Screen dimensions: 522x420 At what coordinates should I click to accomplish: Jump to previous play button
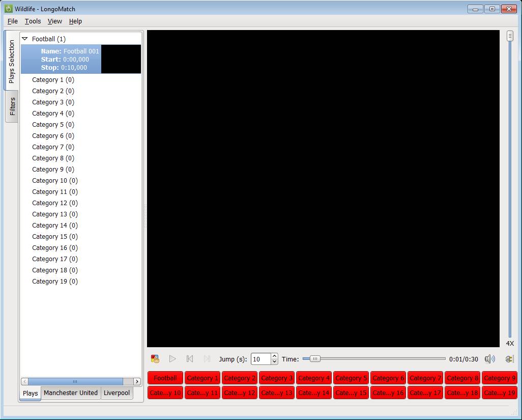[x=190, y=359]
